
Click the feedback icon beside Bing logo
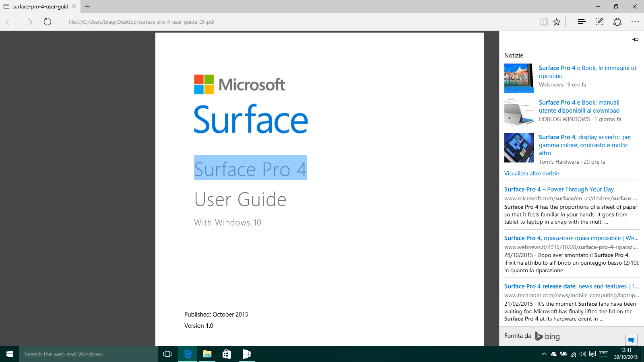point(631,340)
